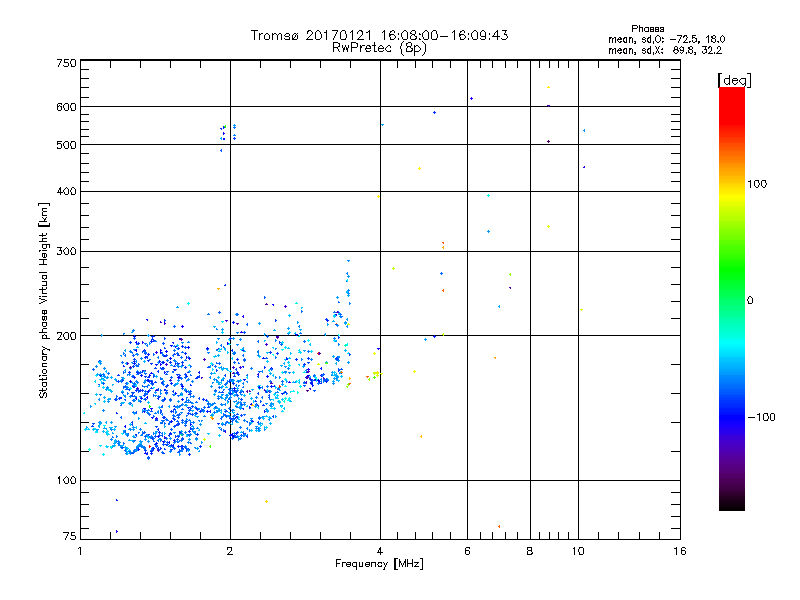Click the y-axis tick label '600'
Viewport: 800px width, 600px height.
pyautogui.click(x=66, y=107)
